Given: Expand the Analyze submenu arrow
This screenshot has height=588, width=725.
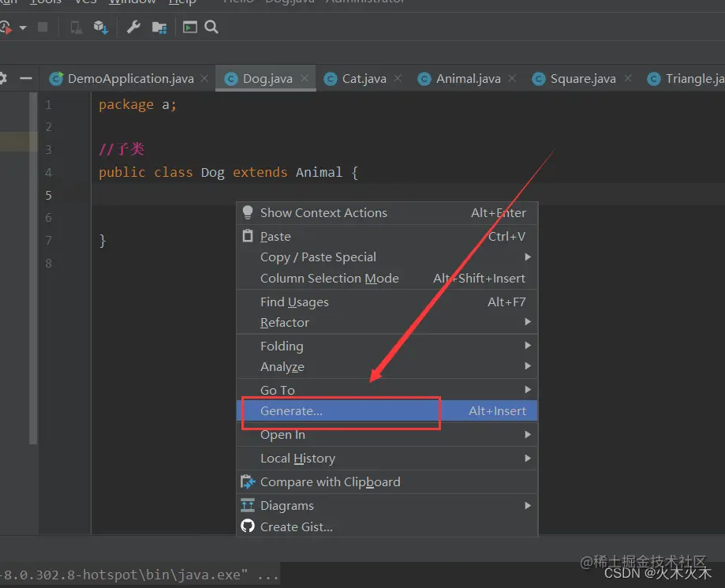Looking at the screenshot, I should click(x=528, y=366).
